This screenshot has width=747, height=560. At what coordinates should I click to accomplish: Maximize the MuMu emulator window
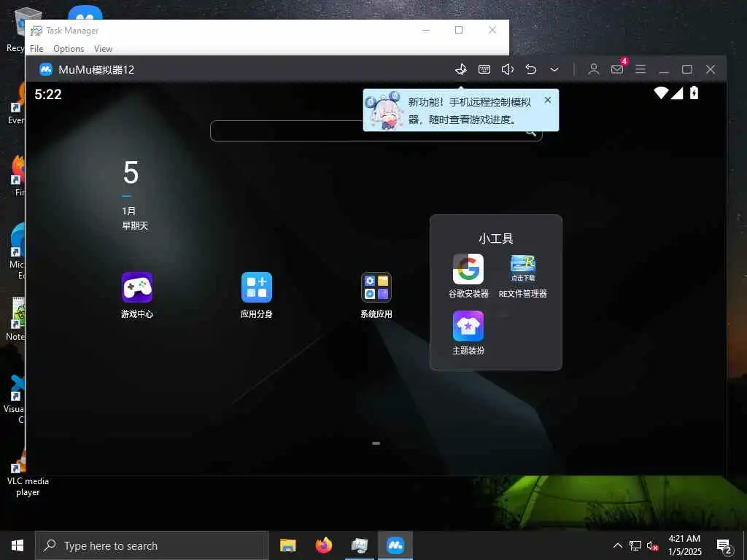pyautogui.click(x=687, y=69)
